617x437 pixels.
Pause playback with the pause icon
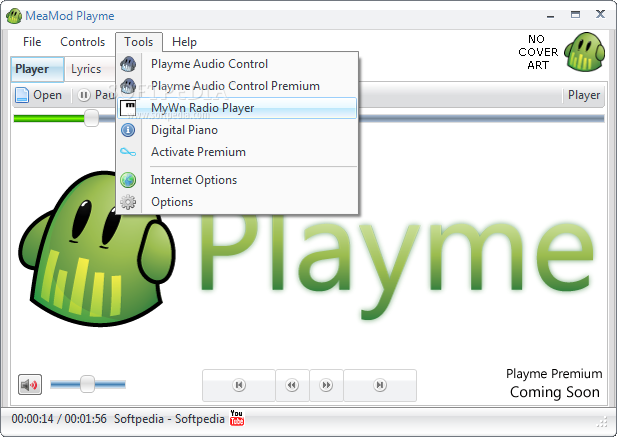(x=84, y=95)
